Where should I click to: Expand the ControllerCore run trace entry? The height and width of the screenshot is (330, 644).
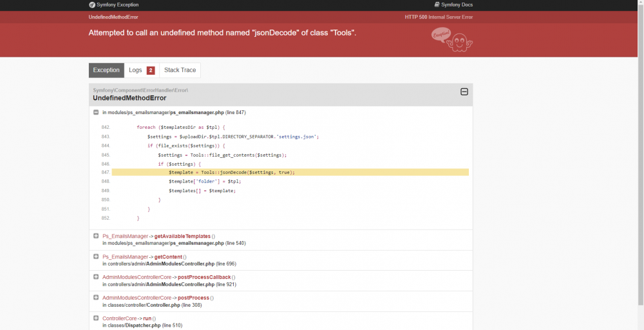click(96, 318)
